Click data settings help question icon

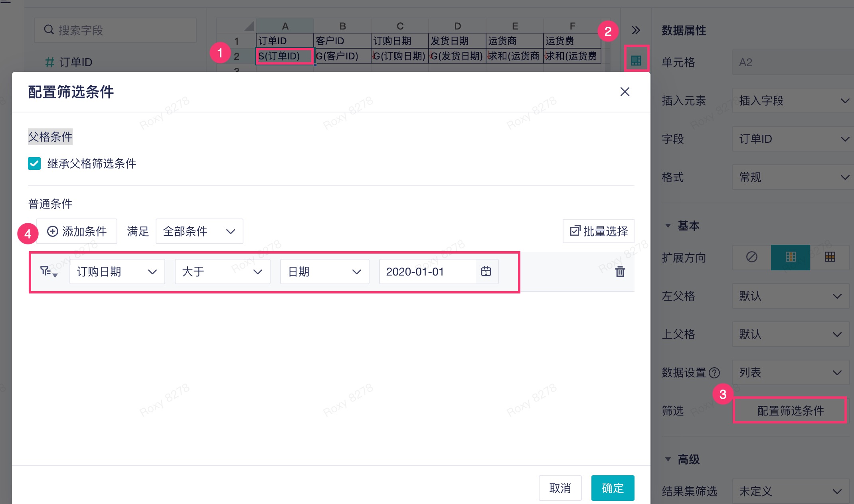pyautogui.click(x=714, y=373)
